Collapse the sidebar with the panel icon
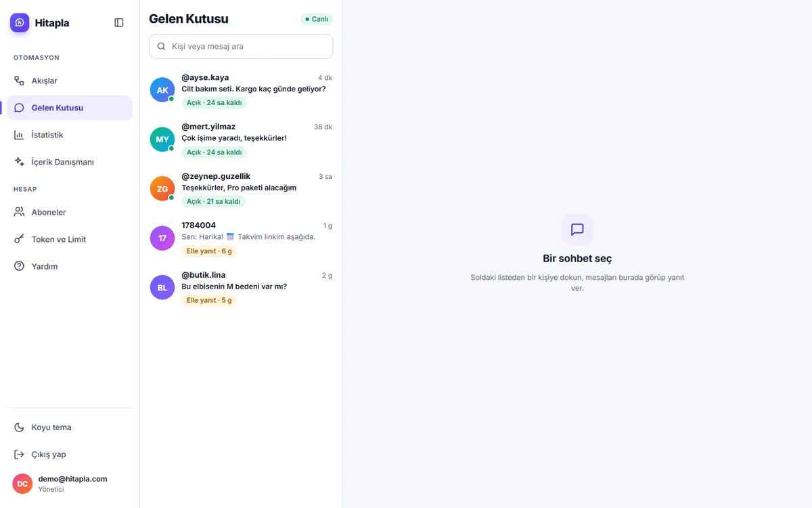Image resolution: width=812 pixels, height=508 pixels. tap(119, 22)
